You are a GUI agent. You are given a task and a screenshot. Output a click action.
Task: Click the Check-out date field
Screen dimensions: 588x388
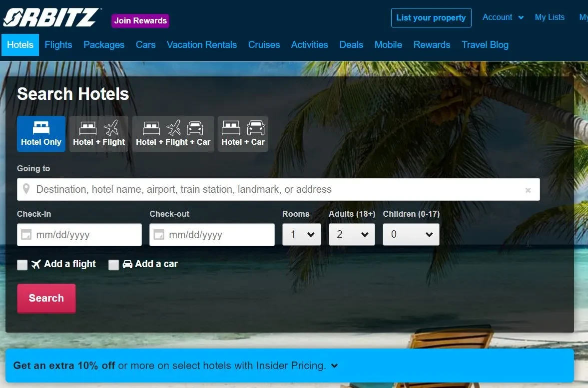click(x=212, y=235)
